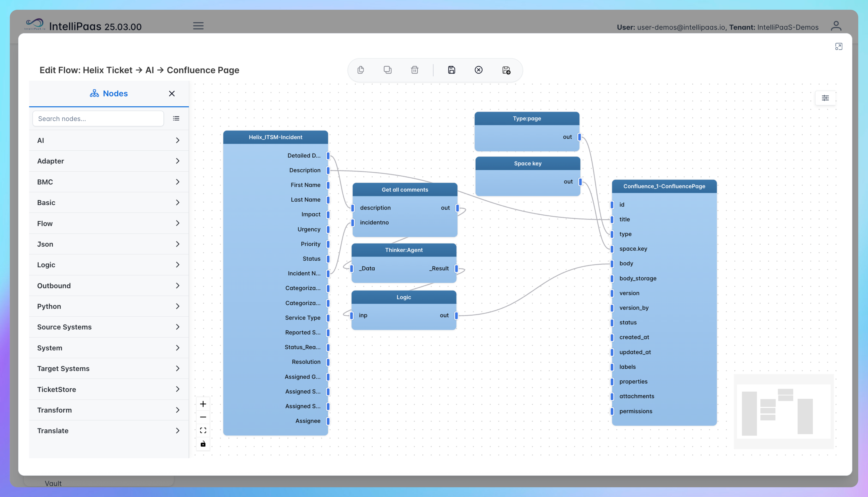This screenshot has height=497, width=868.
Task: Click the delete trash icon in toolbar
Action: [414, 70]
